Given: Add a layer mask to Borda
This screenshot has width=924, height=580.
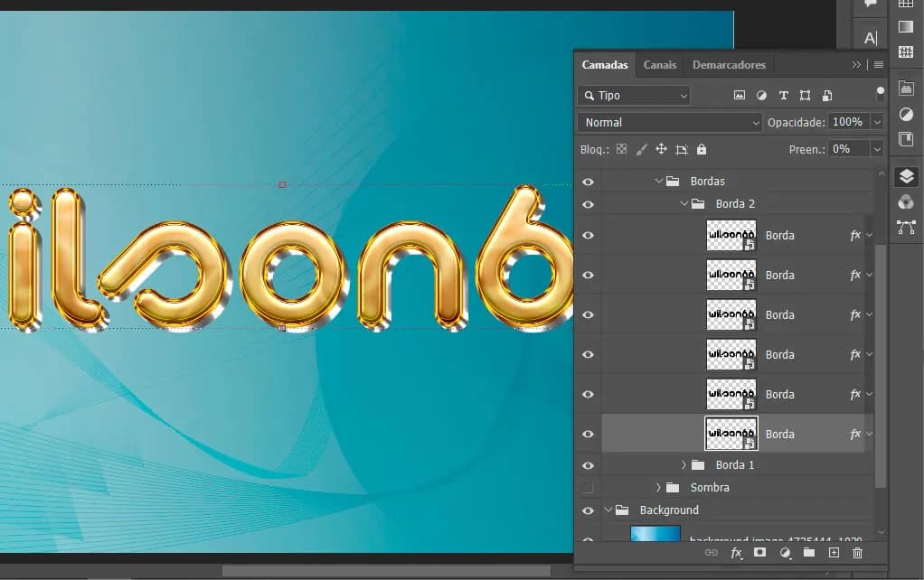Looking at the screenshot, I should click(760, 552).
